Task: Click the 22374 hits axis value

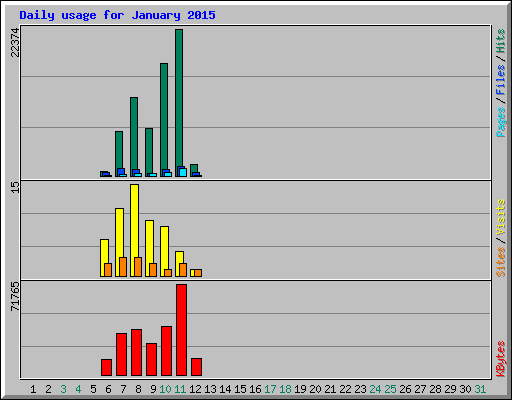Action: pyautogui.click(x=15, y=43)
